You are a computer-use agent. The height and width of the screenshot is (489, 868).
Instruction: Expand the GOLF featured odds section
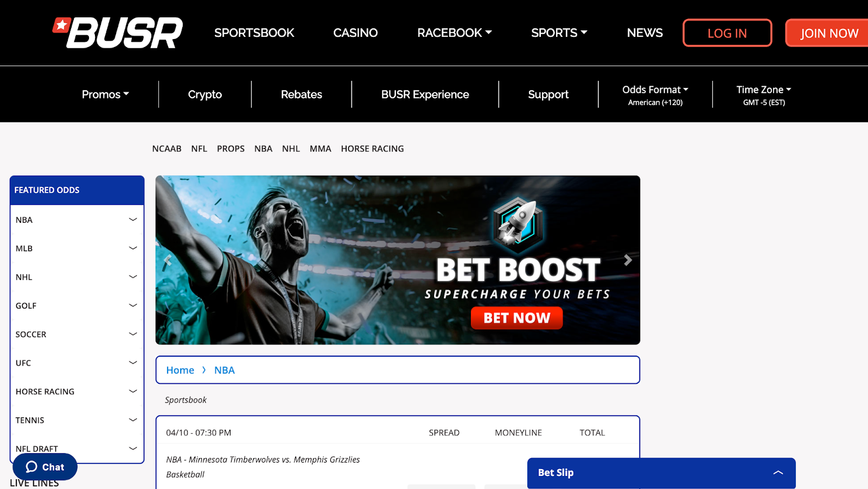coord(77,306)
